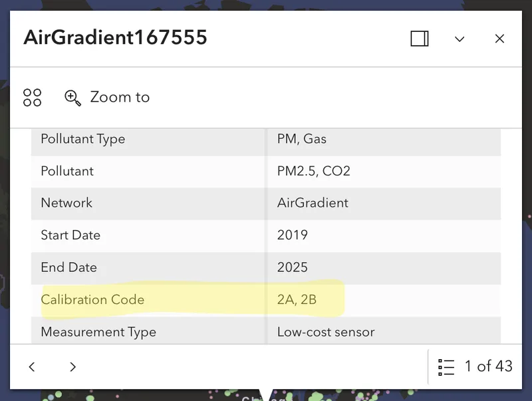Click the Zoom to magnifier icon
This screenshot has width=532, height=401.
tap(72, 98)
